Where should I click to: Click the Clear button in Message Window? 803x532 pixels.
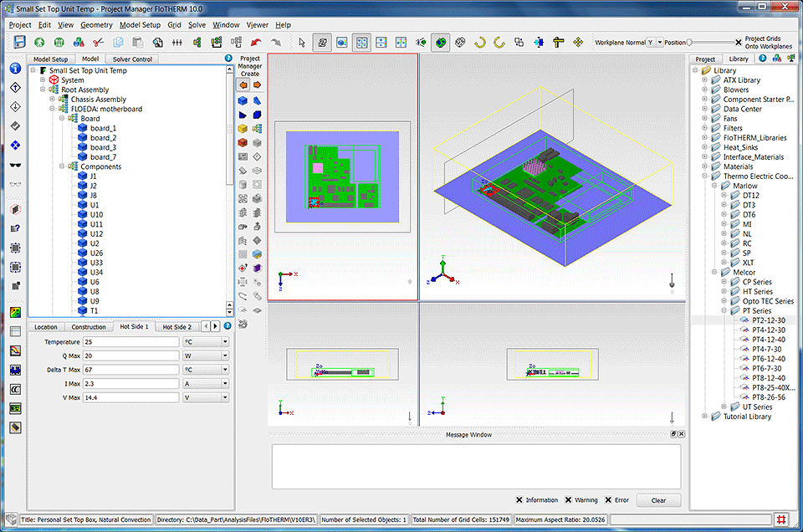click(x=658, y=500)
